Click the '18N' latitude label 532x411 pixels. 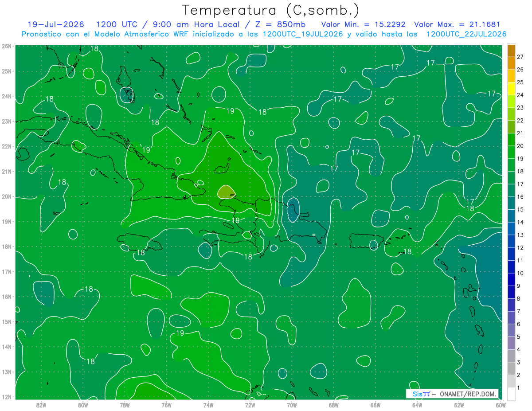point(7,247)
